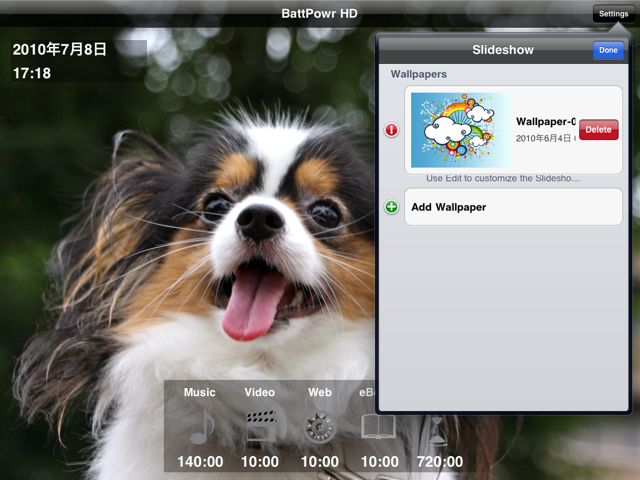Click the 2010年6月4日 wallpaper date
640x480 pixels.
pos(545,138)
